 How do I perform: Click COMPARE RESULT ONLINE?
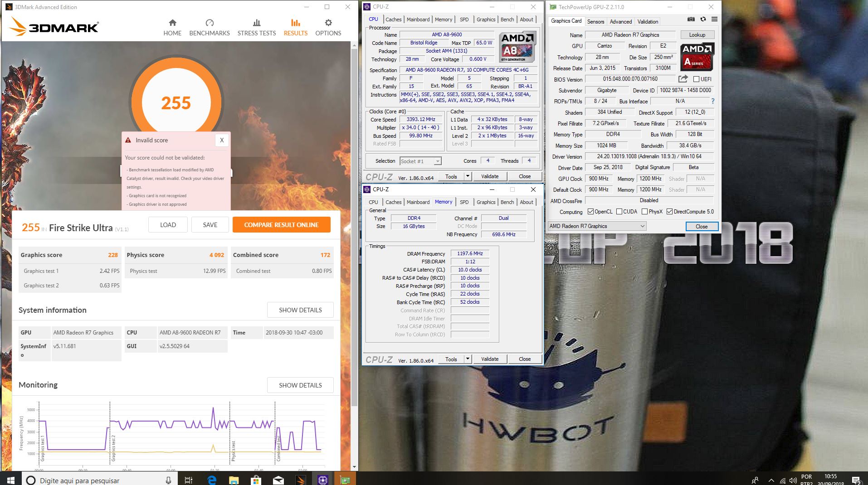click(x=281, y=225)
